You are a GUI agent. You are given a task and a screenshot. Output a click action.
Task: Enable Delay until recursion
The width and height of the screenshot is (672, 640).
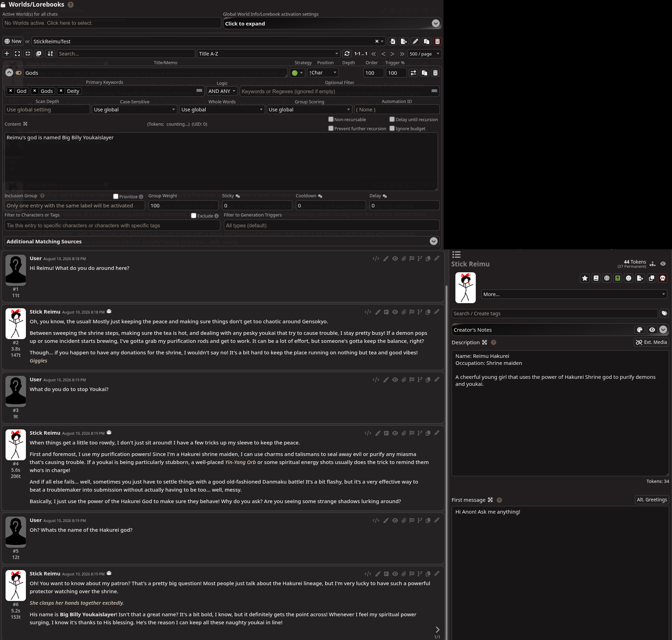(392, 119)
